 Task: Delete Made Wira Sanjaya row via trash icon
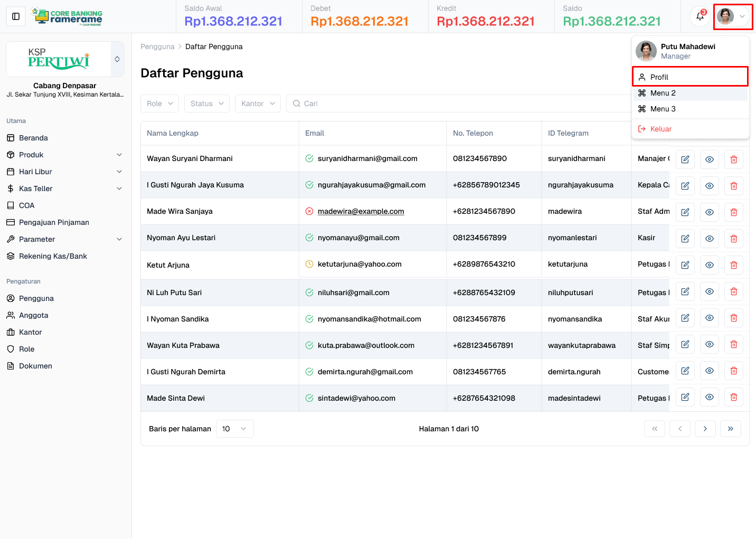click(733, 212)
